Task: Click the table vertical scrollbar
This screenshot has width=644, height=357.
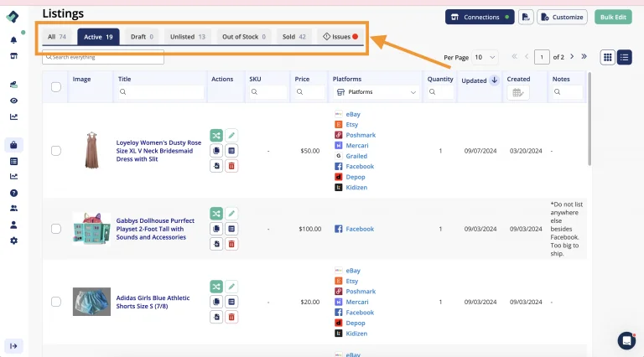Action: click(589, 119)
